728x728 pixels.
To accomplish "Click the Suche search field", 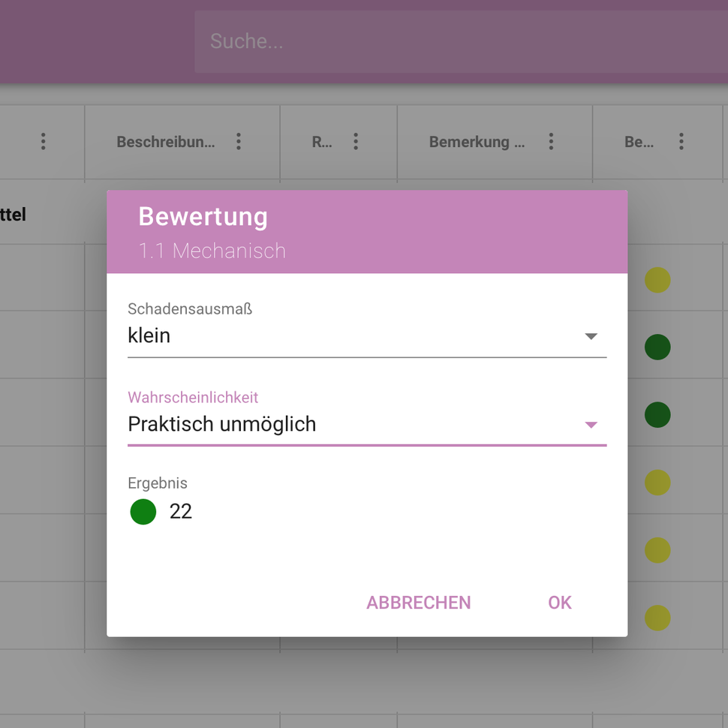I will [x=461, y=41].
